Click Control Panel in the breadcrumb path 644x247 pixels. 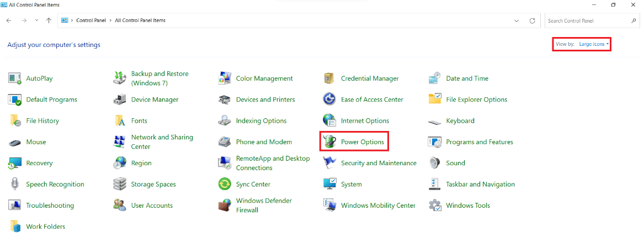point(91,20)
